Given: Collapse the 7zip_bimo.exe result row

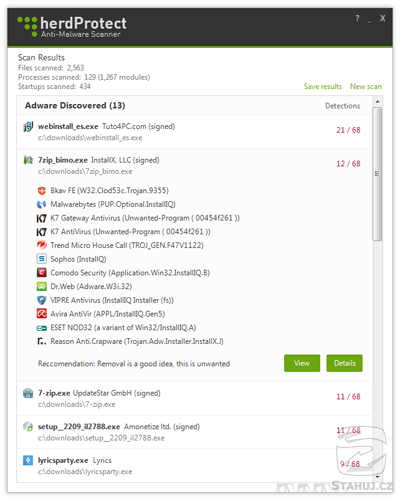Looking at the screenshot, I should [x=194, y=166].
